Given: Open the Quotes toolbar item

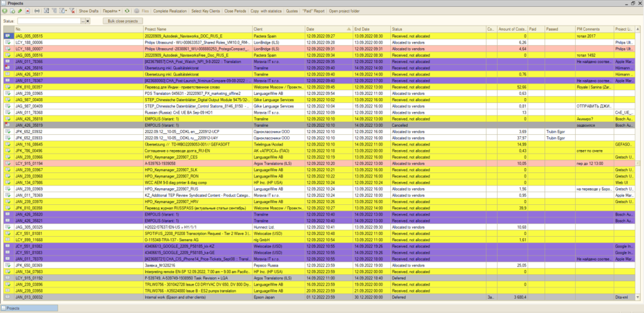Looking at the screenshot, I should click(292, 11).
